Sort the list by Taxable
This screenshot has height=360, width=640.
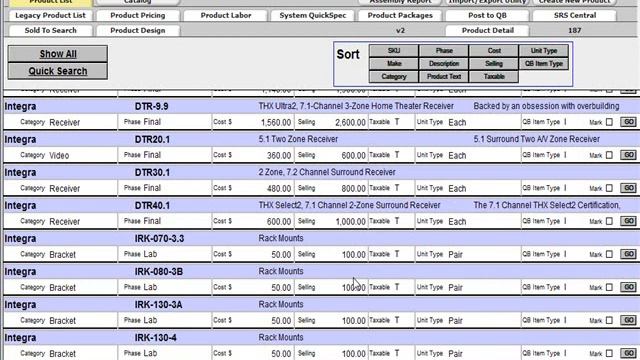[x=494, y=77]
